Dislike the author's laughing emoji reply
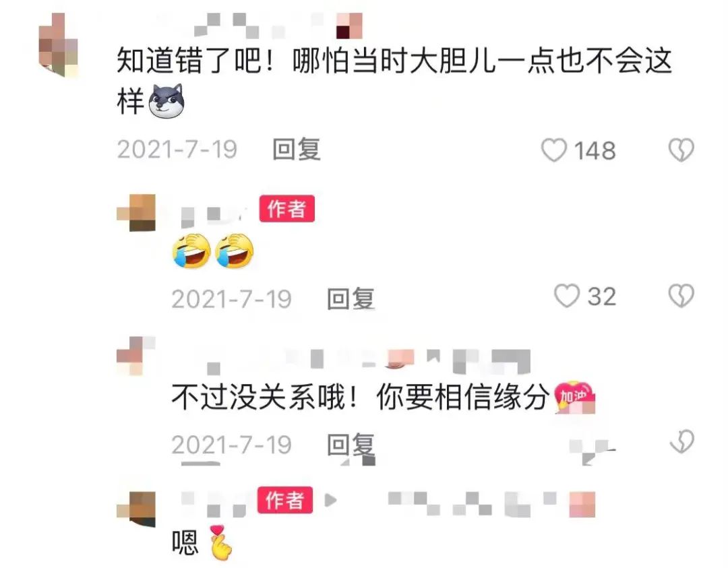 681,296
